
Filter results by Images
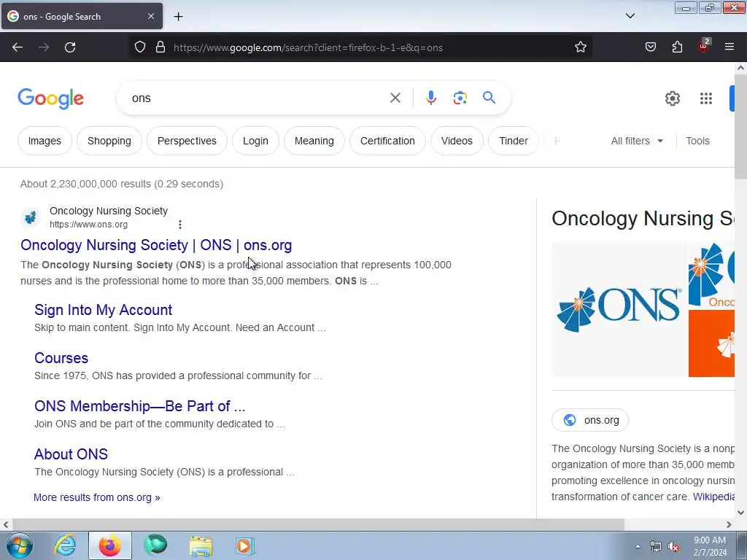coord(44,141)
